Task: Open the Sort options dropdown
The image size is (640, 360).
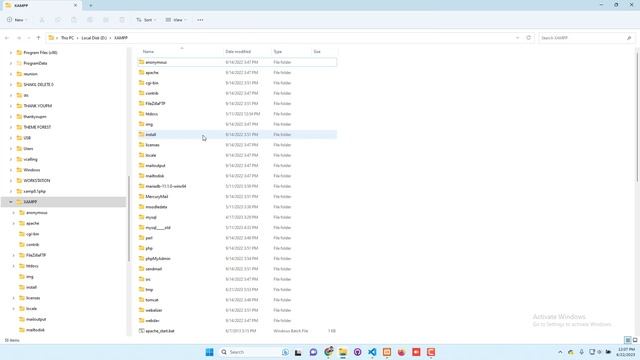Action: 146,20
